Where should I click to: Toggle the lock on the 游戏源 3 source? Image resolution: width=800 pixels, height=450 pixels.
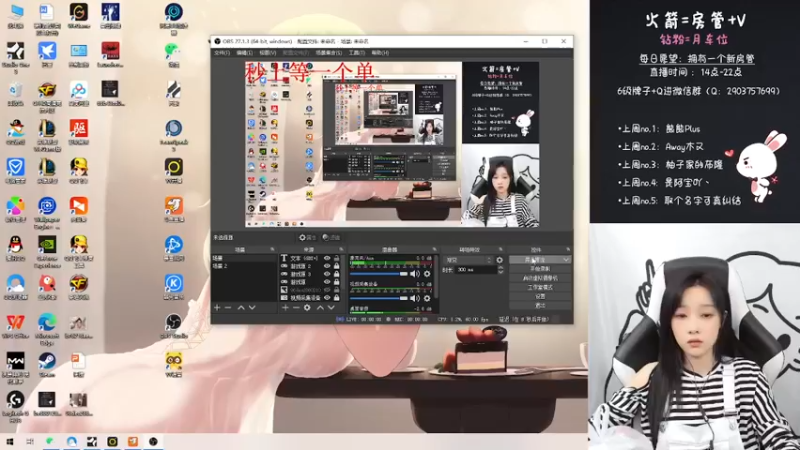(336, 274)
